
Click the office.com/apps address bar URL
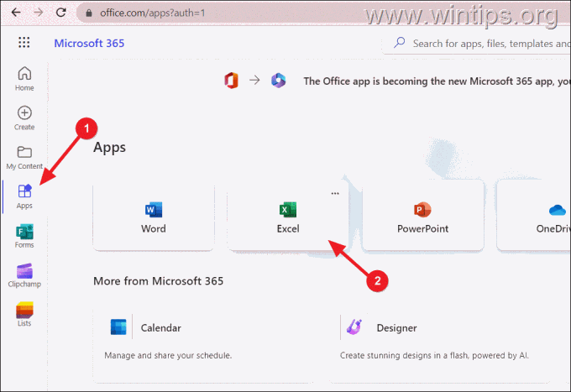153,13
